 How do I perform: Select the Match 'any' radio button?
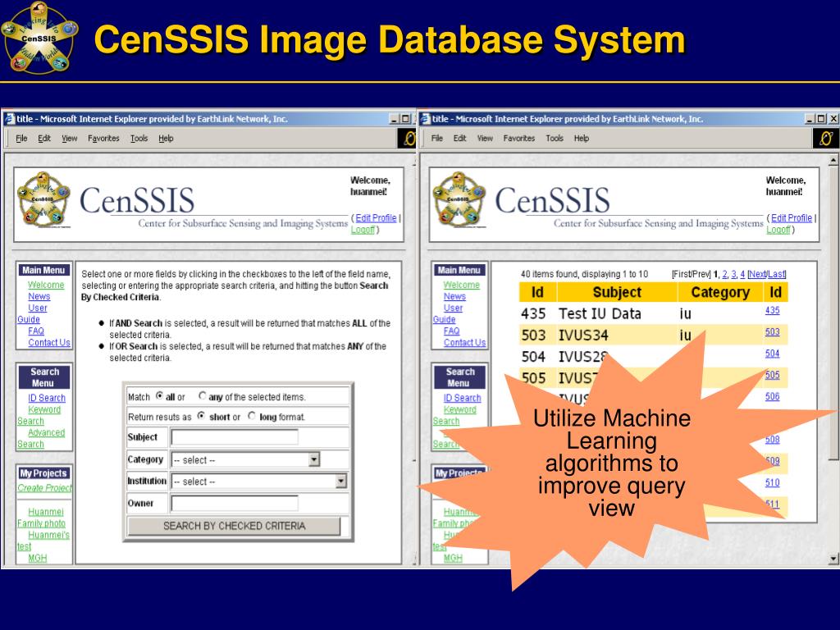coord(202,396)
